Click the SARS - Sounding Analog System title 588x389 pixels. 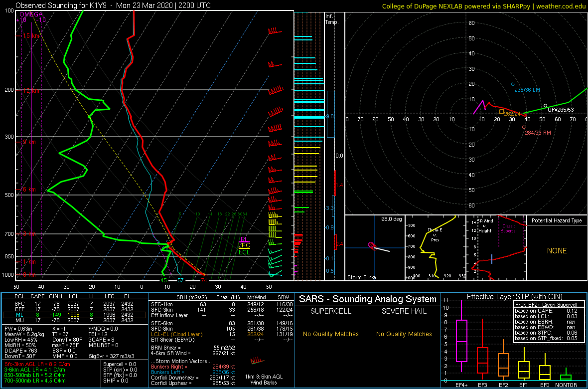coord(368,300)
